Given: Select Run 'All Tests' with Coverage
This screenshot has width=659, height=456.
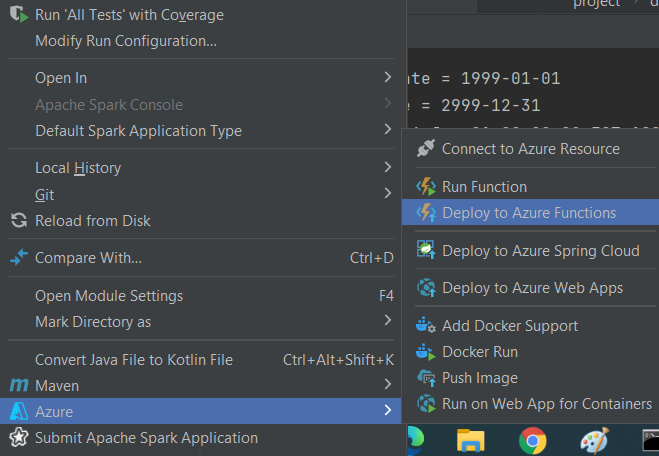Looking at the screenshot, I should click(201, 15).
